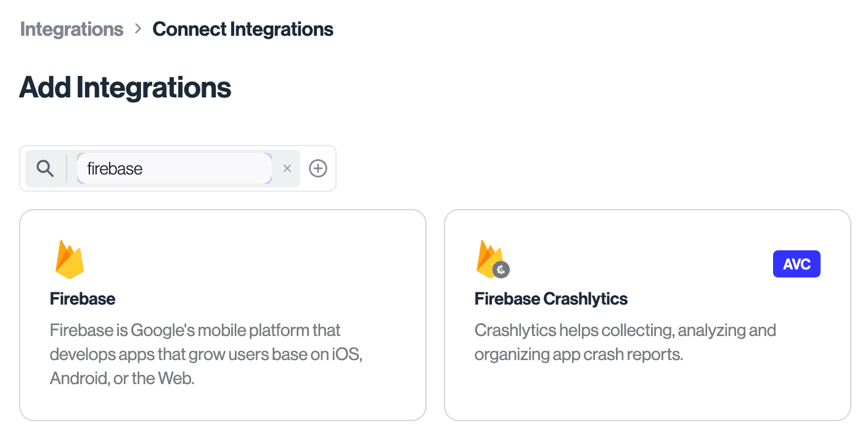
Task: Click the Add Integrations page heading
Action: (x=125, y=87)
